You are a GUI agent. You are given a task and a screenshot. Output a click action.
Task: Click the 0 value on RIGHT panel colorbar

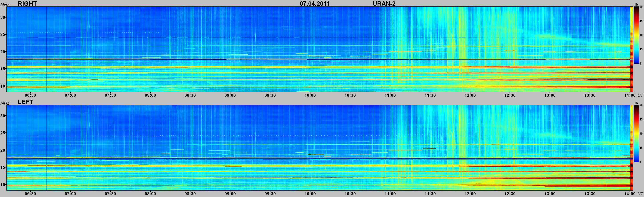click(640, 64)
